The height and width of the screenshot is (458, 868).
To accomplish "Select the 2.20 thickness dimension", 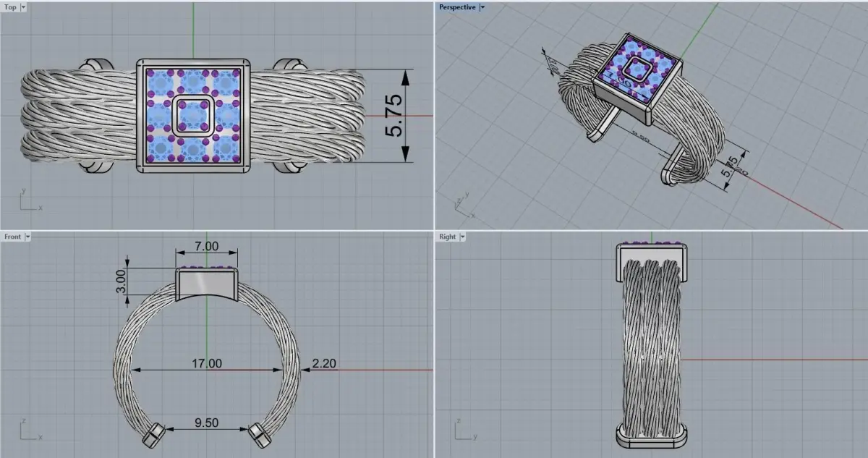I will (x=325, y=363).
